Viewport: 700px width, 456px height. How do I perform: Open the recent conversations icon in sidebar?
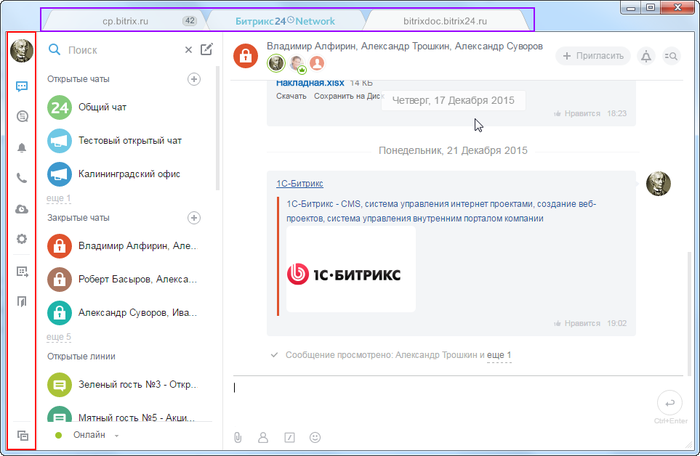[22, 117]
